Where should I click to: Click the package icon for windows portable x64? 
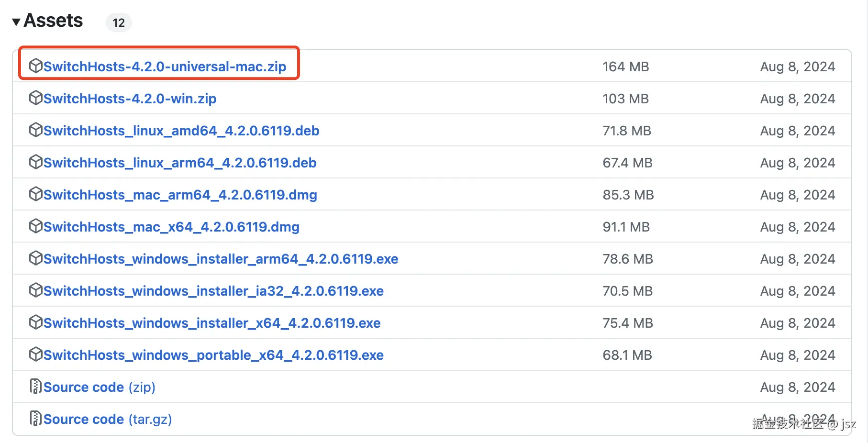coord(35,354)
